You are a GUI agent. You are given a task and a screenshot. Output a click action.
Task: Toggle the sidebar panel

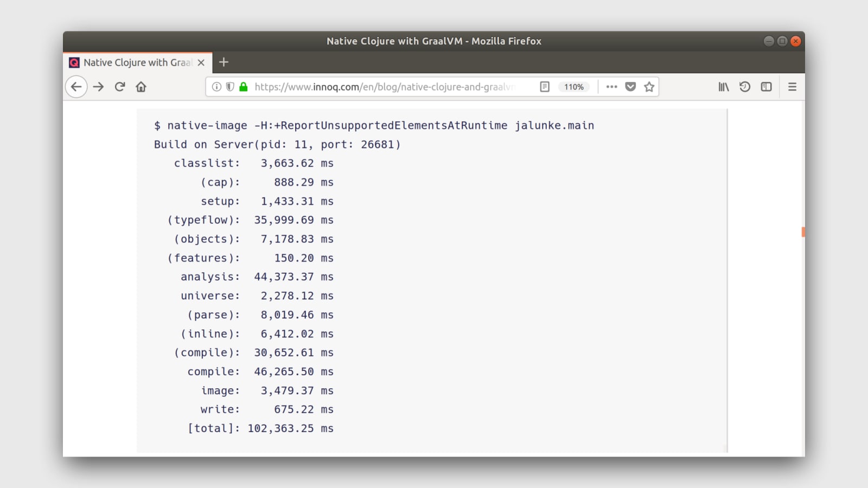tap(766, 87)
